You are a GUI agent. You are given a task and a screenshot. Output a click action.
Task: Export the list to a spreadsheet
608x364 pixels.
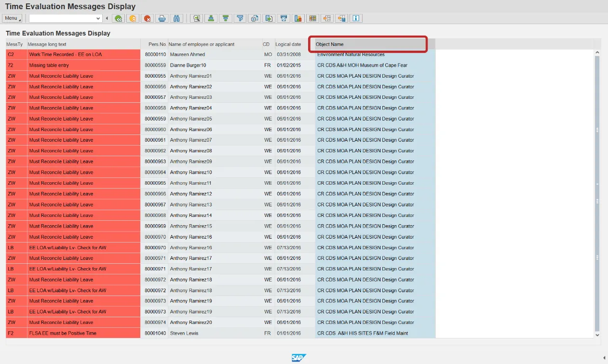(269, 18)
